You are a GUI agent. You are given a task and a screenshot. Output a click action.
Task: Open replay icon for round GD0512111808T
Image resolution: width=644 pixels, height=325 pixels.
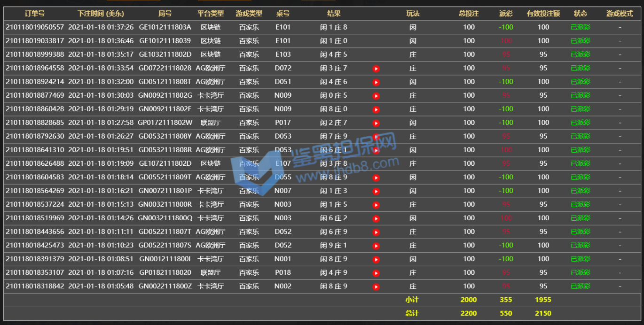click(x=376, y=82)
